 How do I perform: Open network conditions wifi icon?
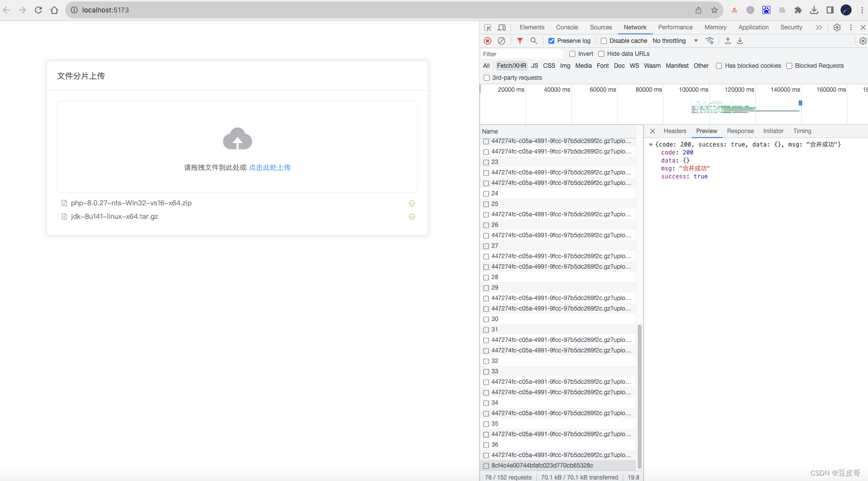[x=709, y=41]
